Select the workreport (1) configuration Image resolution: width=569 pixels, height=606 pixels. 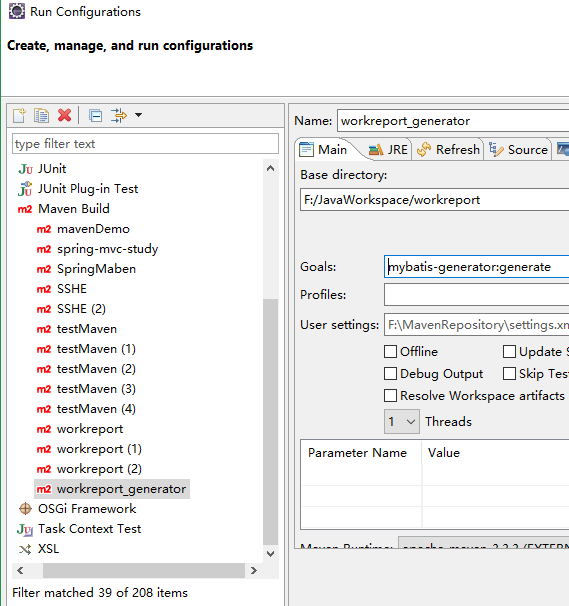(x=99, y=449)
